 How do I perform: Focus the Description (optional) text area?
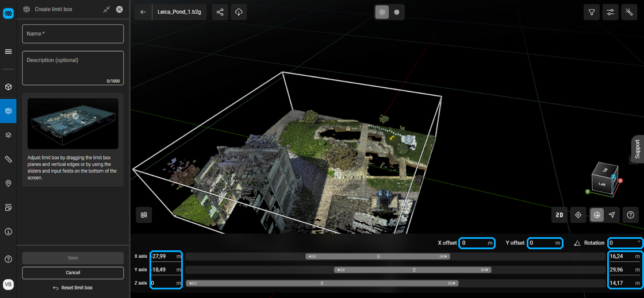tap(72, 68)
